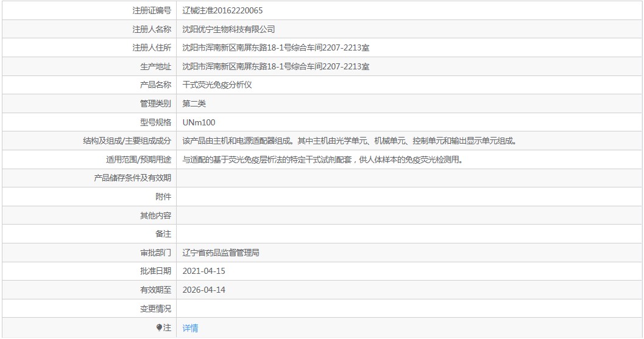Click the 审批部门 label
Viewport: 644px width, 339px height.
tap(155, 253)
